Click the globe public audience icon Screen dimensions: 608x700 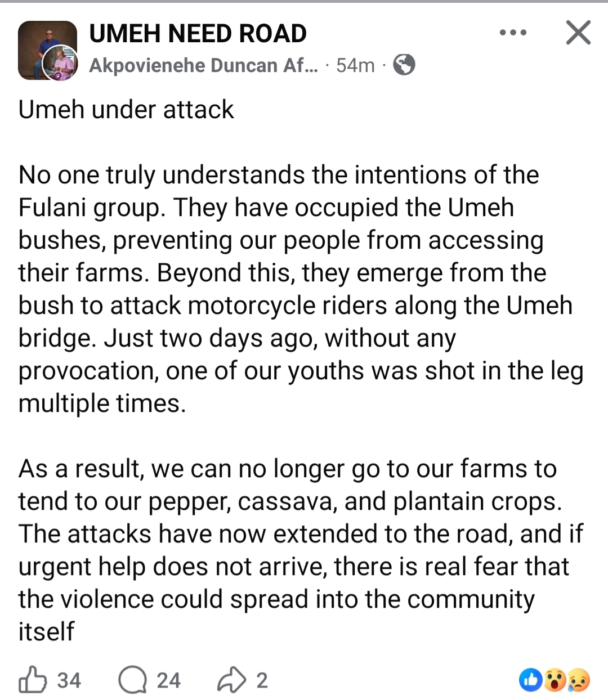404,65
